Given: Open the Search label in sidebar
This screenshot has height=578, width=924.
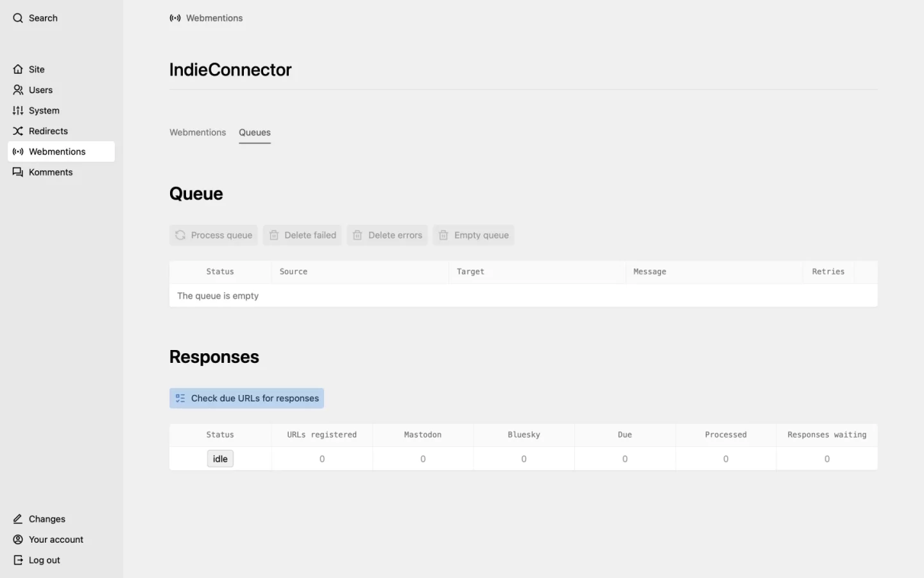Looking at the screenshot, I should [x=43, y=18].
